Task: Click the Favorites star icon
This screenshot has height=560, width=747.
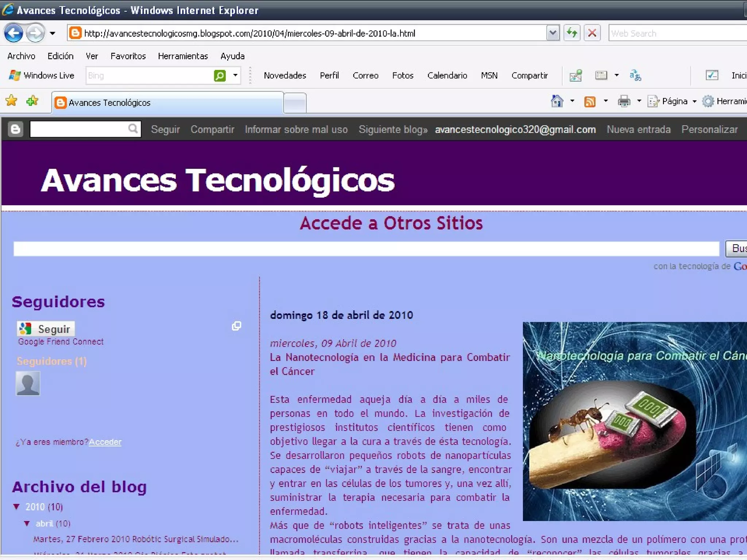Action: coord(12,101)
